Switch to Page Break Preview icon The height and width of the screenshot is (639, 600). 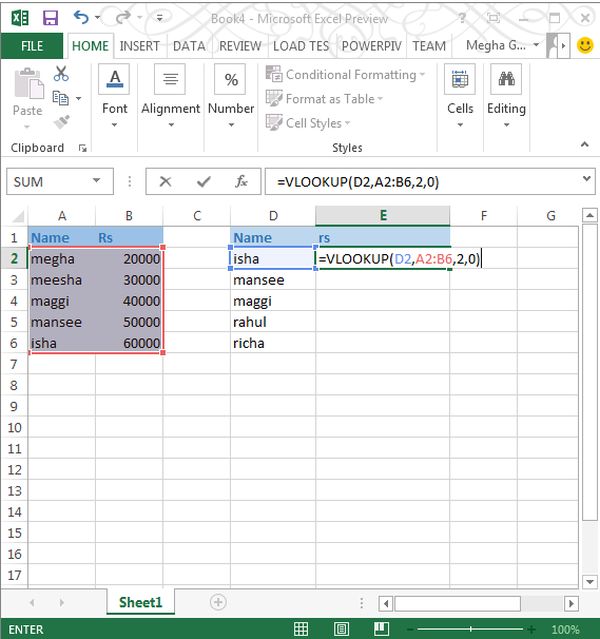pyautogui.click(x=382, y=629)
